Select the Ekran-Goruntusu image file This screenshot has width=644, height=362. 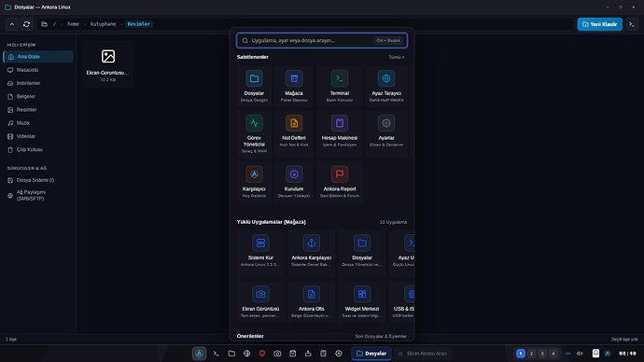tap(108, 64)
